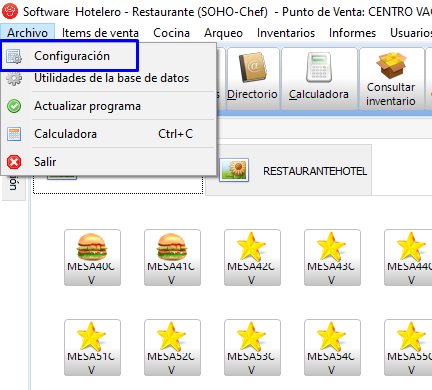Open the Items de venta menu
Viewport: 432px width, 390px height.
(x=100, y=33)
